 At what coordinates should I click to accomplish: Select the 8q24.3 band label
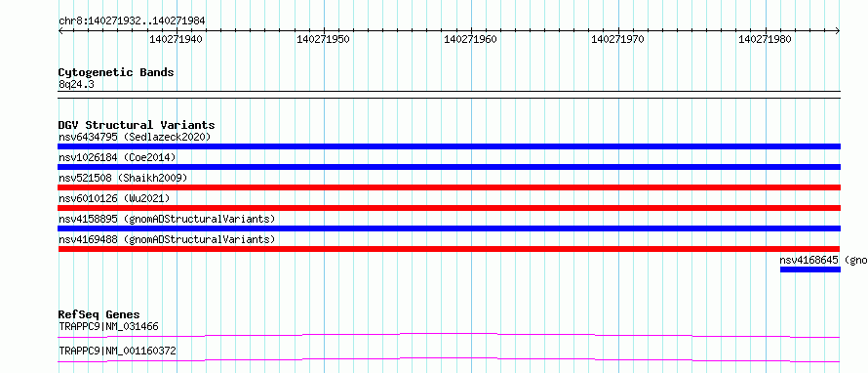[x=76, y=84]
